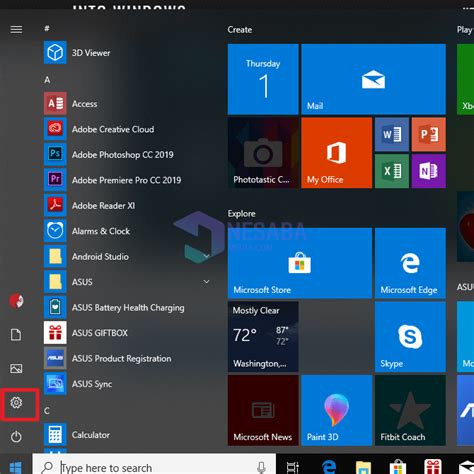Open the Weather tile for Washington
Viewport: 474px width, 474px height.
[x=263, y=337]
